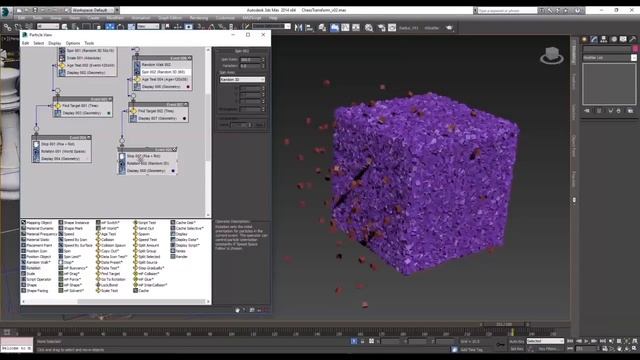Pick Cache operator from depot
This screenshot has height=360, width=640.
pyautogui.click(x=141, y=291)
